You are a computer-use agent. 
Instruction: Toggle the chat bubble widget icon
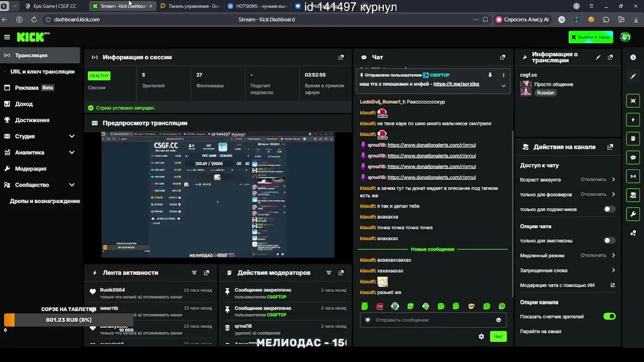(x=633, y=157)
